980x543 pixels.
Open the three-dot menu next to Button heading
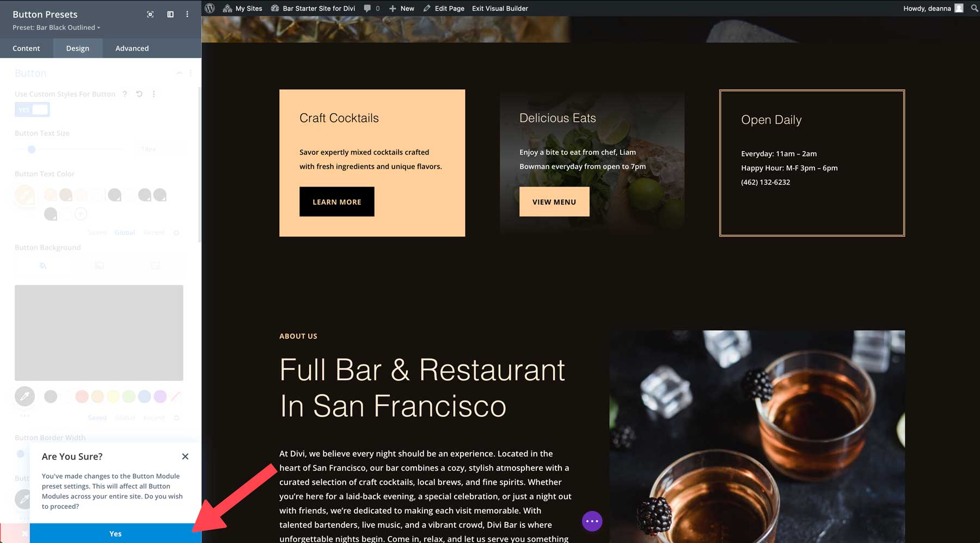(x=190, y=72)
